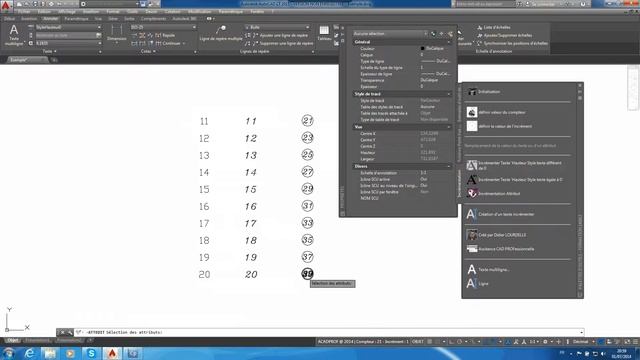Click the Dimension tool in the ribbon
Viewport: 640px width, 360px height.
[117, 33]
